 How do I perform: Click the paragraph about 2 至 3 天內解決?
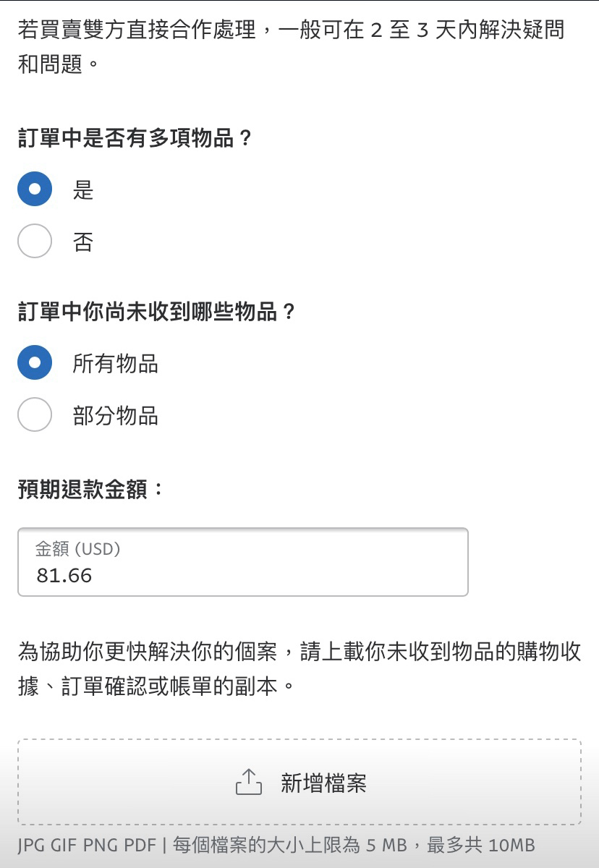292,47
